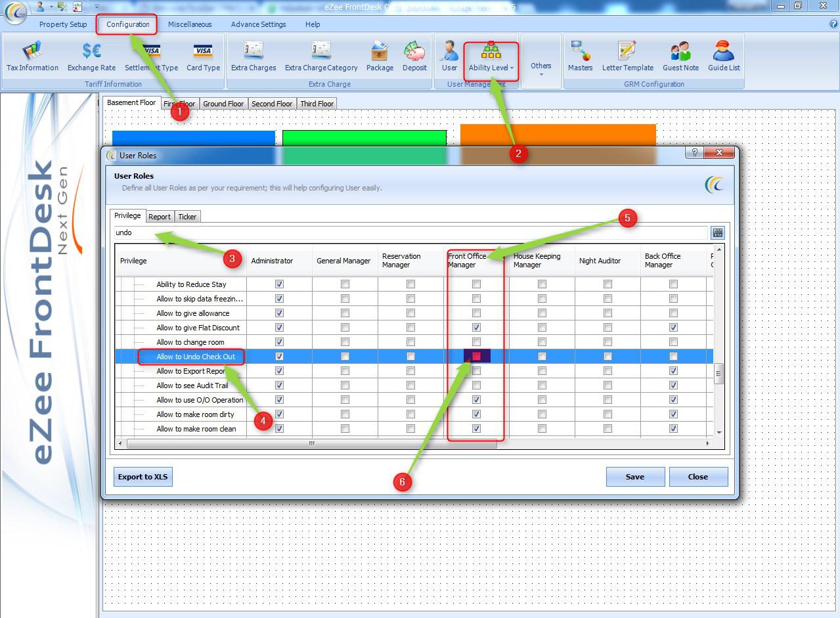The height and width of the screenshot is (618, 840).
Task: Open Masters in GRM Configuration
Action: (580, 57)
